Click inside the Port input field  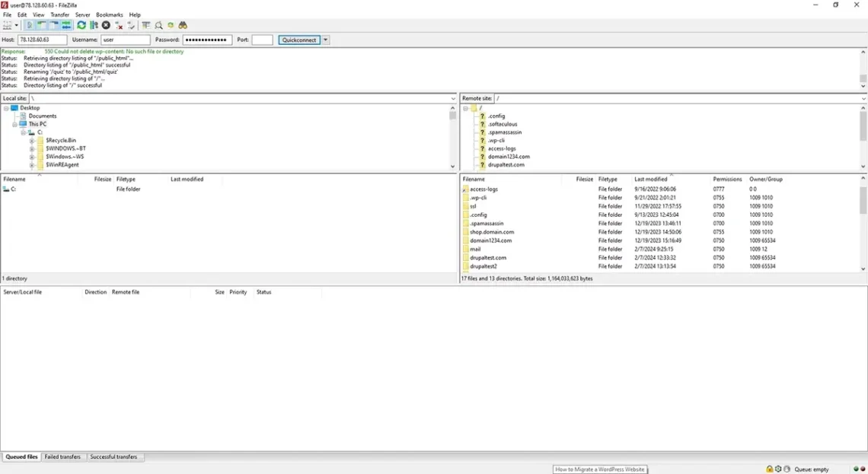(262, 40)
